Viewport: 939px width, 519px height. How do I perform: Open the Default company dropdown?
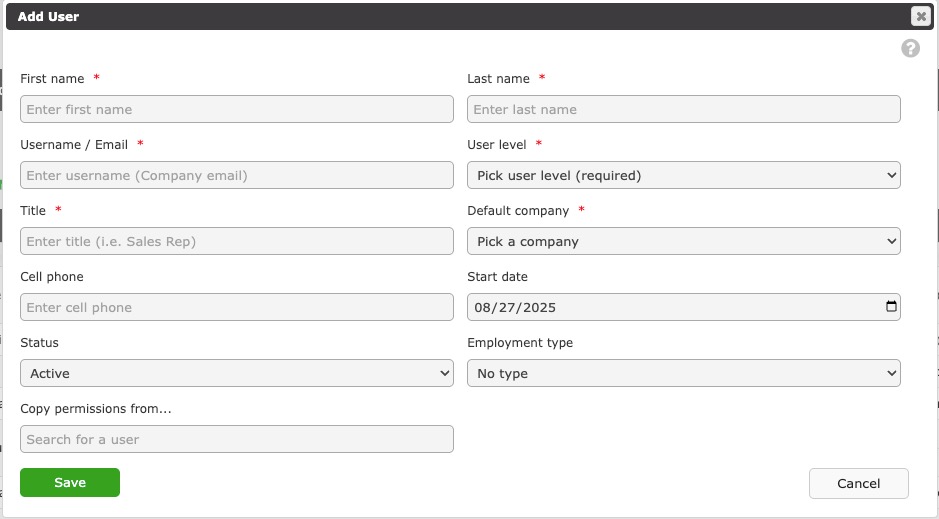tap(683, 241)
